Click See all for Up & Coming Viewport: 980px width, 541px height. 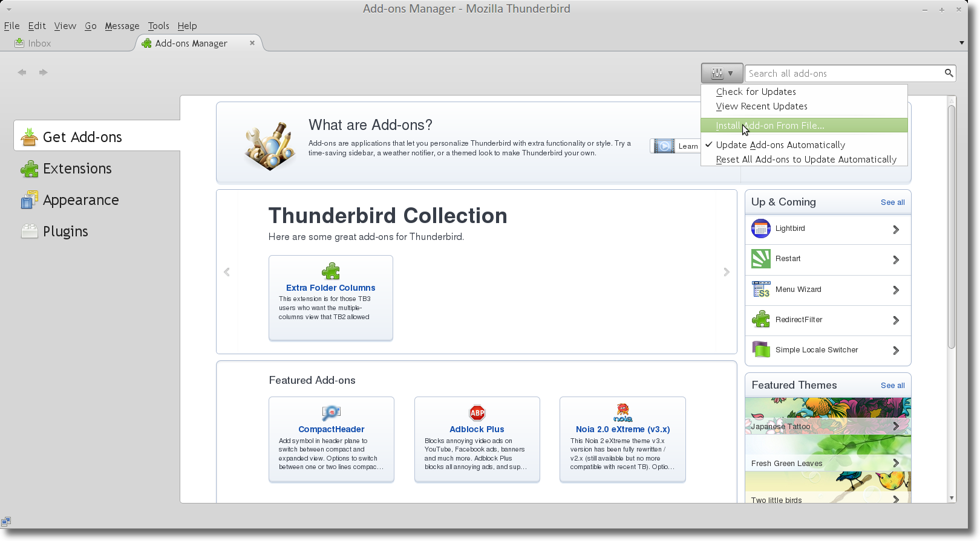tap(892, 202)
